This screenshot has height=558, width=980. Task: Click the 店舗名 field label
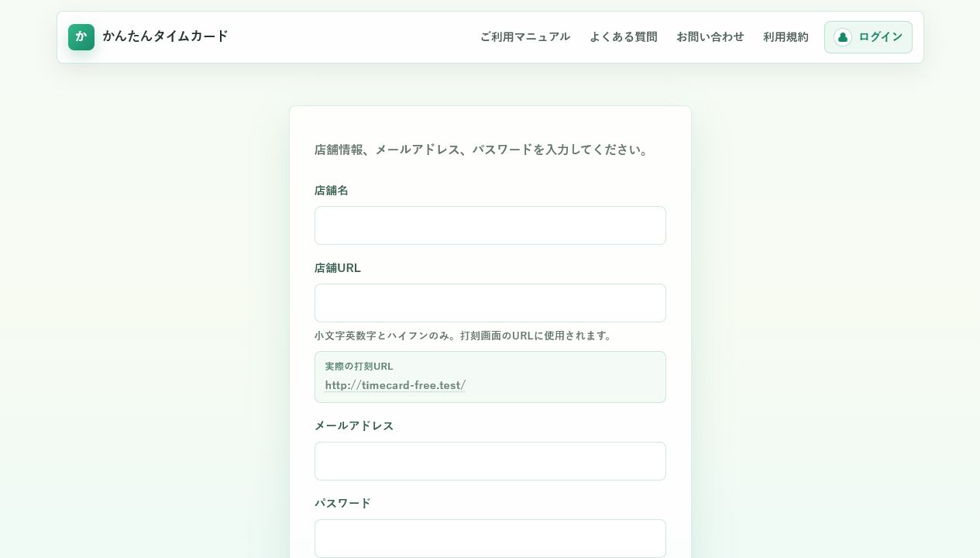point(332,190)
